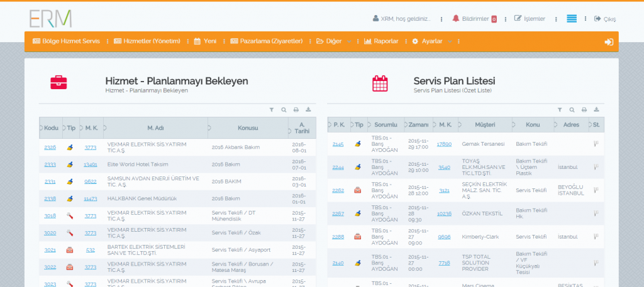
Task: Open plan code 2262 link
Action: click(x=338, y=190)
